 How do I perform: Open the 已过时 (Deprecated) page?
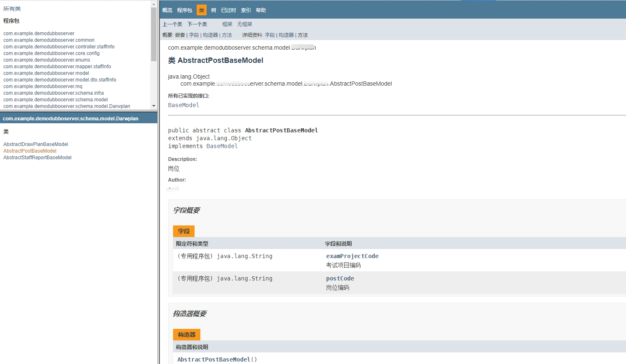(228, 10)
